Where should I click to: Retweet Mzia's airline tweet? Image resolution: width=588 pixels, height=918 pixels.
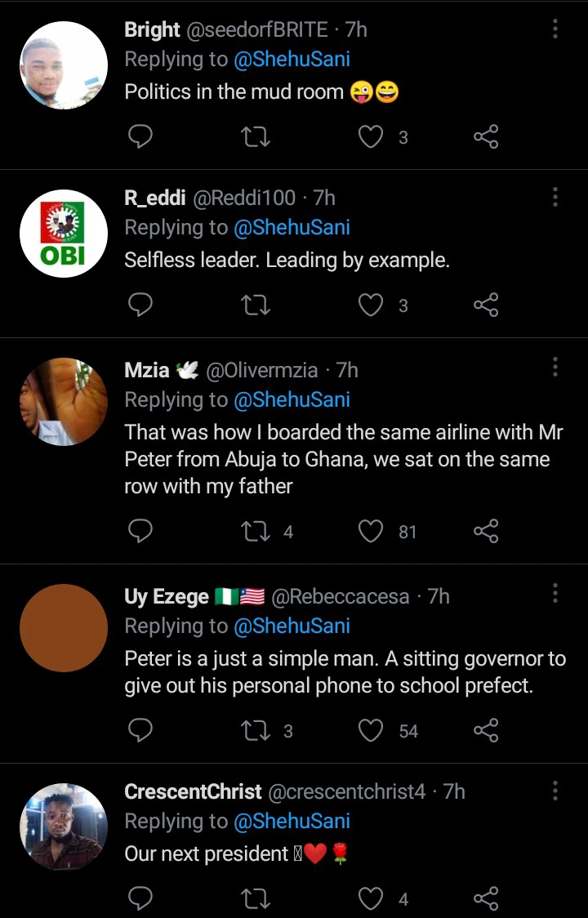pos(256,532)
